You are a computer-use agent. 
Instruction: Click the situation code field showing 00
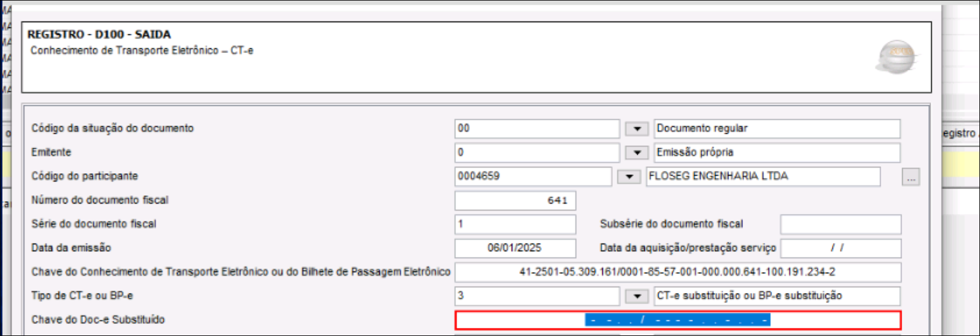tap(536, 128)
